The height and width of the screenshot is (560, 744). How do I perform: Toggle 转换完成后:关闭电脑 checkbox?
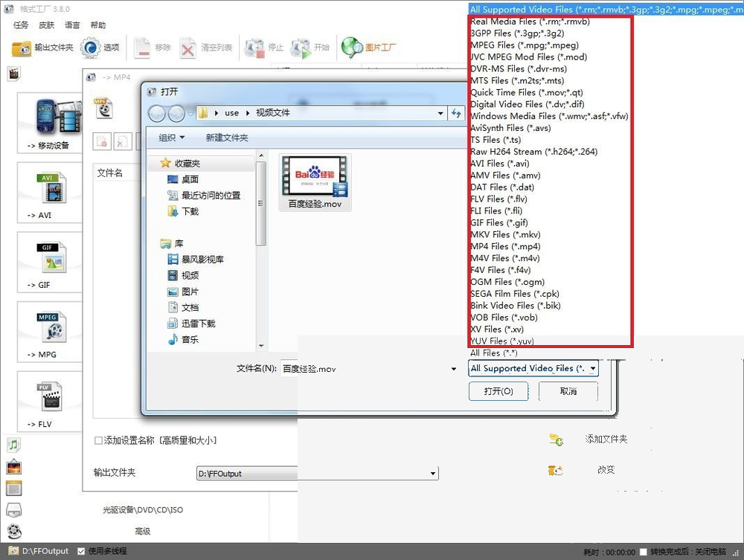point(643,552)
